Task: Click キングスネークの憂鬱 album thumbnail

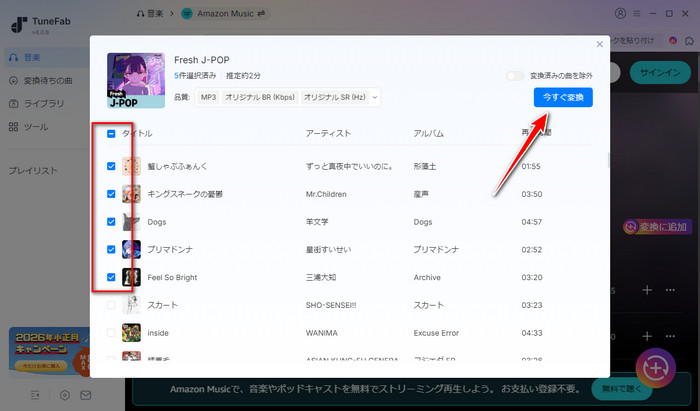Action: click(x=131, y=194)
